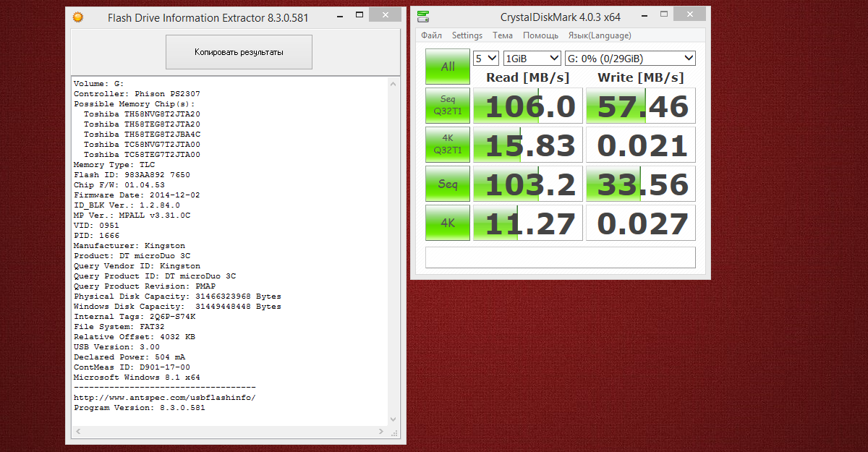Click the CrystalDiskMark title bar app icon
Viewport: 868px width, 452px height.
(x=423, y=17)
